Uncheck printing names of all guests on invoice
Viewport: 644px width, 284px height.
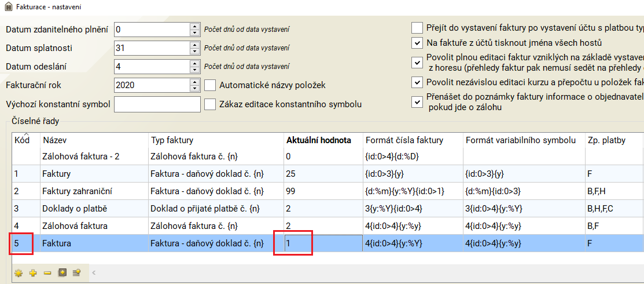(x=417, y=43)
